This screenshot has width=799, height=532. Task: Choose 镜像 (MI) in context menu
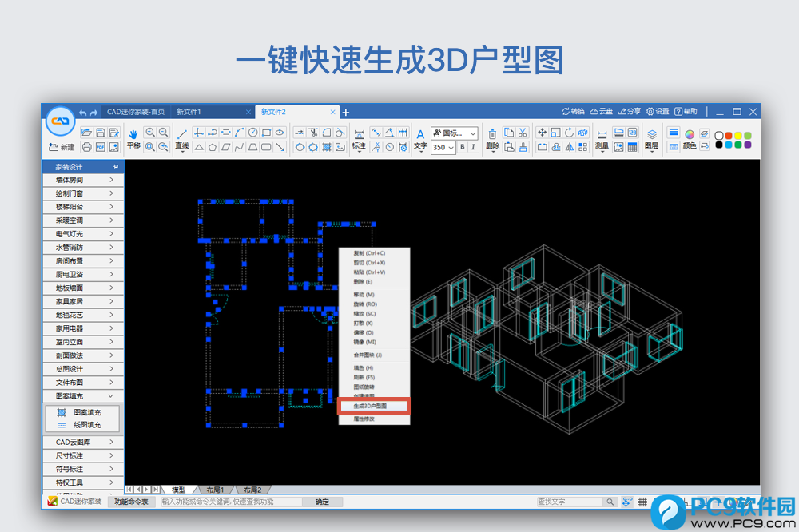click(373, 342)
